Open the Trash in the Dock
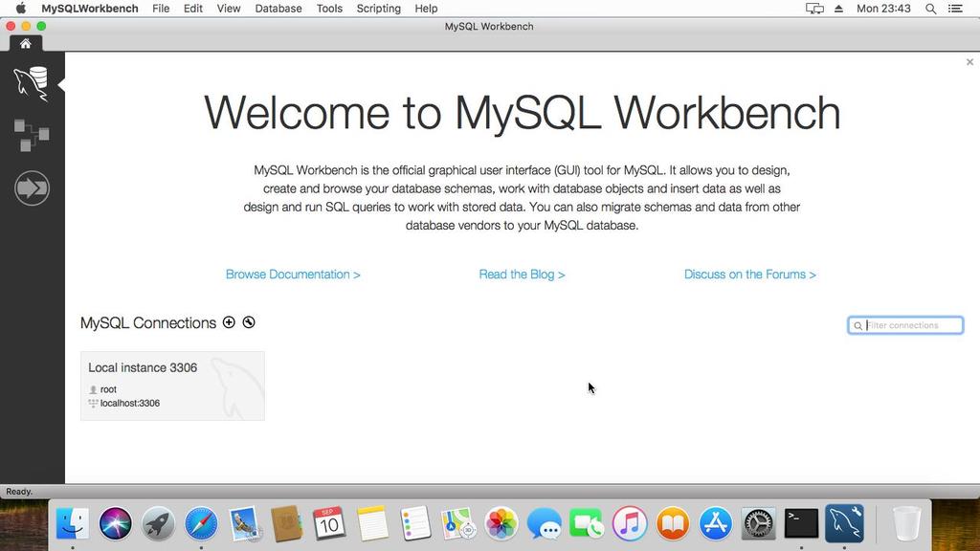The image size is (980, 551). click(906, 523)
